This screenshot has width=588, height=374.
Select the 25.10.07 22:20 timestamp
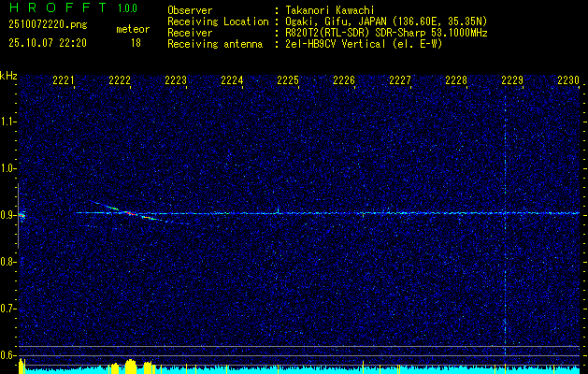47,43
